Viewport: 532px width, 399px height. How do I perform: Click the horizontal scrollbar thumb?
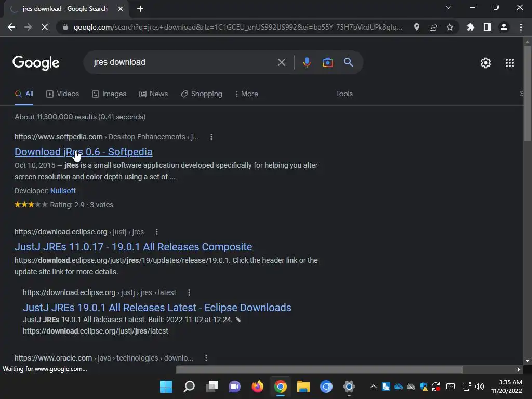tap(320, 369)
